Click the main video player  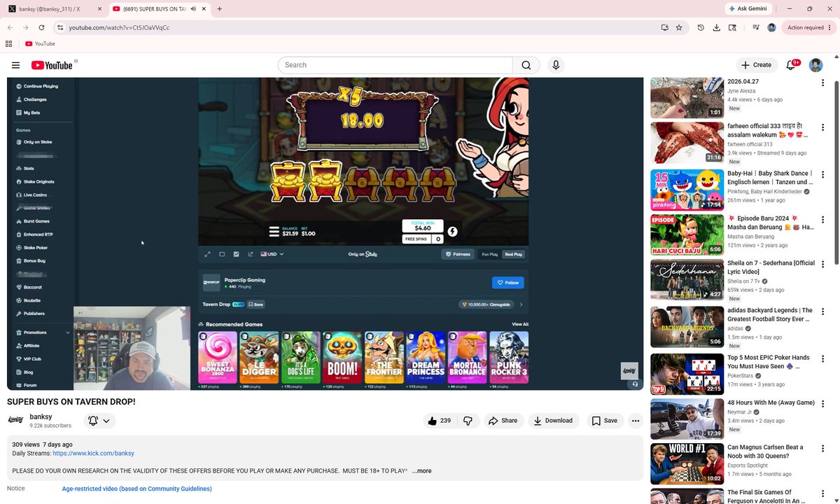tap(325, 234)
